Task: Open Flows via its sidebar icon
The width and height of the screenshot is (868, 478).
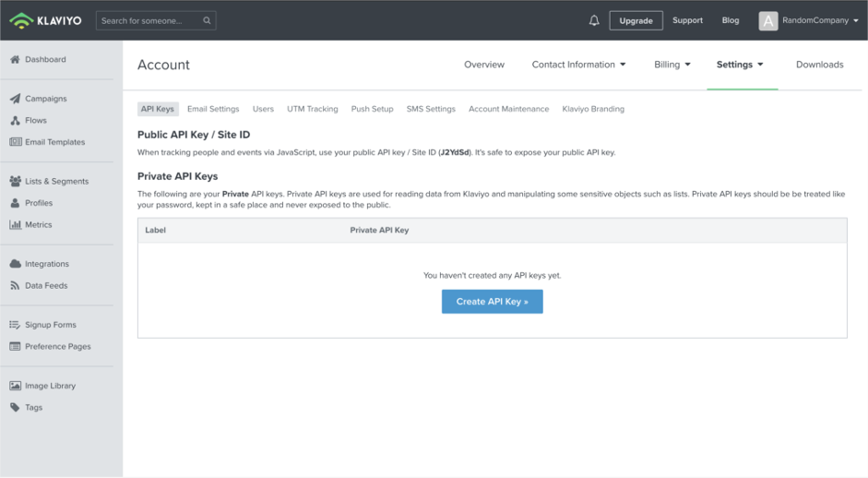Action: pos(15,120)
